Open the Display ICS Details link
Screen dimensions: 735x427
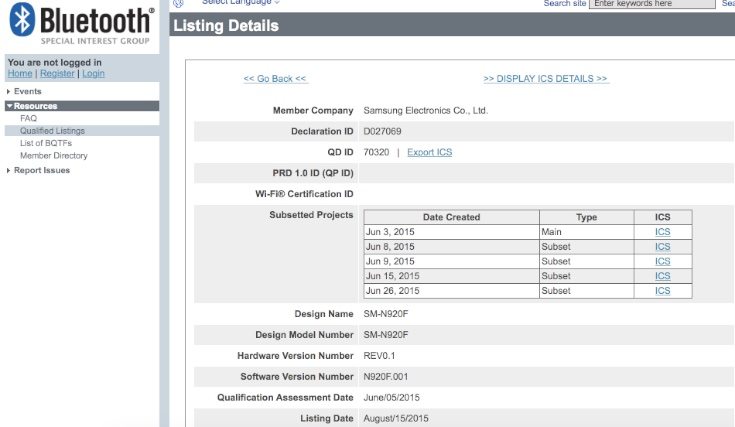[546, 79]
